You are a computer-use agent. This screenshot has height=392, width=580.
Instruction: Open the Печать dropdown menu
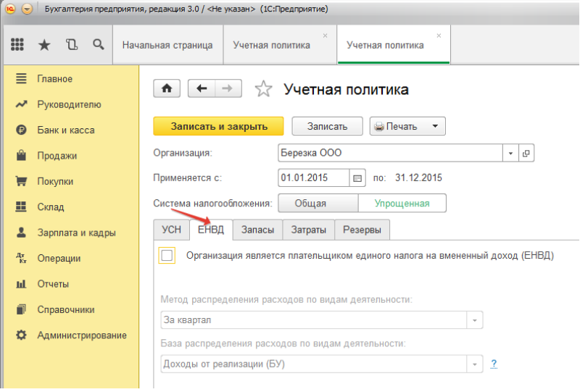pyautogui.click(x=435, y=126)
